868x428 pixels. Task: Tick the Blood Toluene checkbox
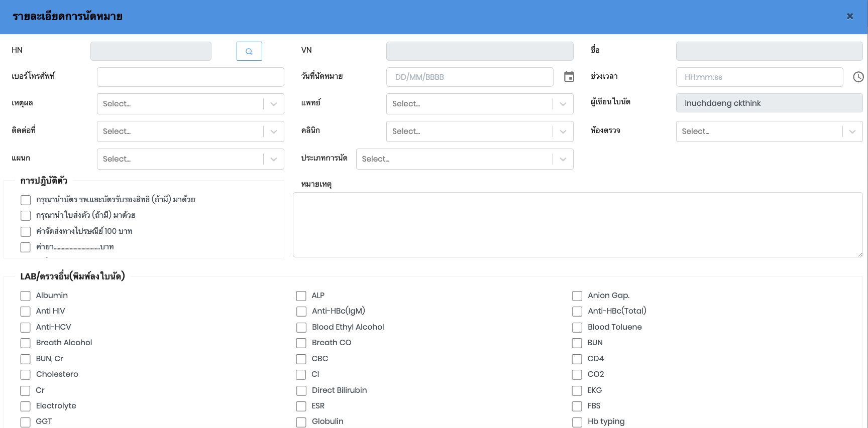tap(577, 328)
